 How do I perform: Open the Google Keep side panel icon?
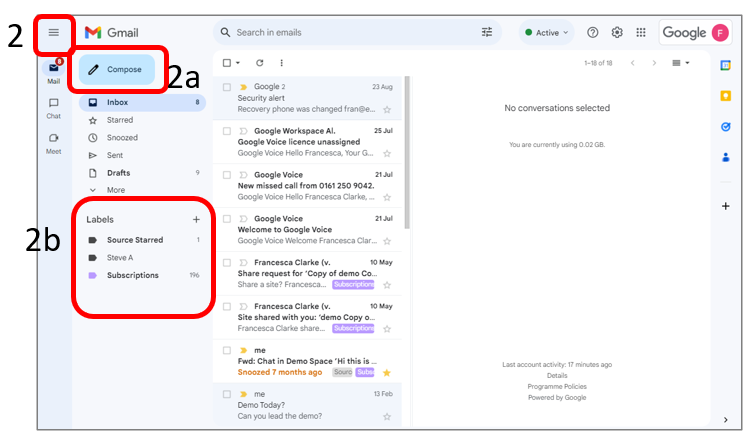point(726,96)
